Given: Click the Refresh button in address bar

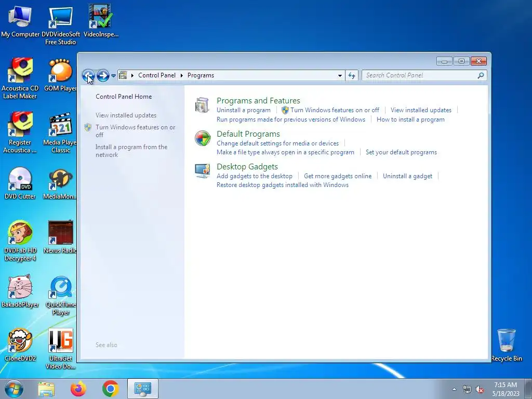Looking at the screenshot, I should point(352,75).
